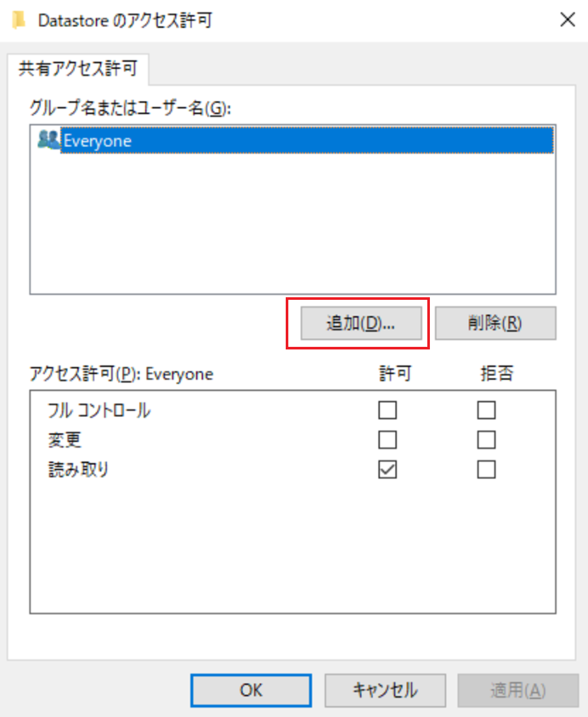The height and width of the screenshot is (717, 588).
Task: Click the 変更 permission label
Action: [x=65, y=440]
